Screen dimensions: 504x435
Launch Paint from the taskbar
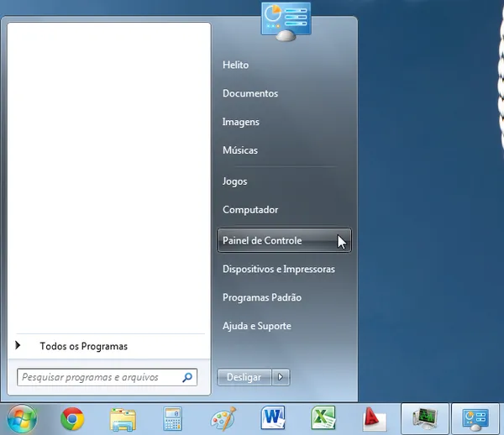(x=223, y=419)
